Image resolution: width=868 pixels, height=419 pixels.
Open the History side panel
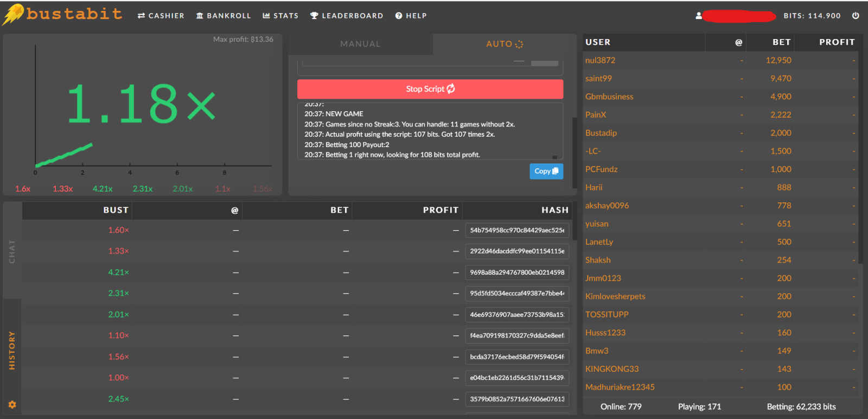click(x=12, y=350)
